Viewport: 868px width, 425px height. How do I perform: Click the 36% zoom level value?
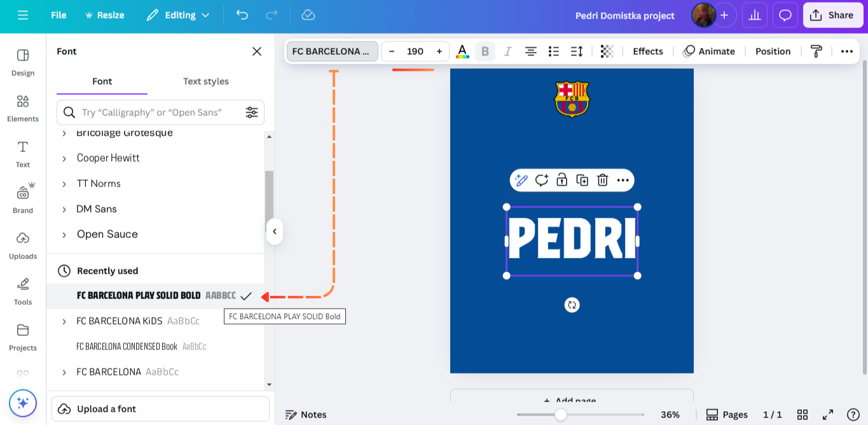click(x=670, y=415)
